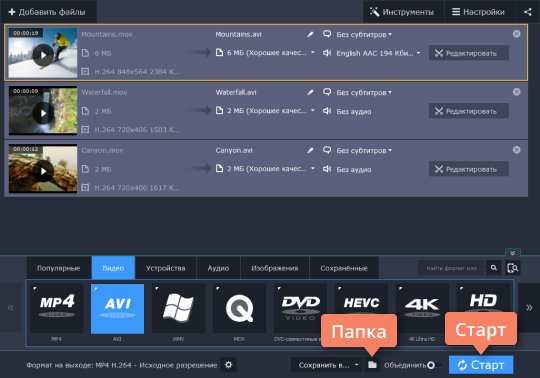The height and width of the screenshot is (378, 540).
Task: Click the Mountains.mov file name
Action: coord(107,34)
